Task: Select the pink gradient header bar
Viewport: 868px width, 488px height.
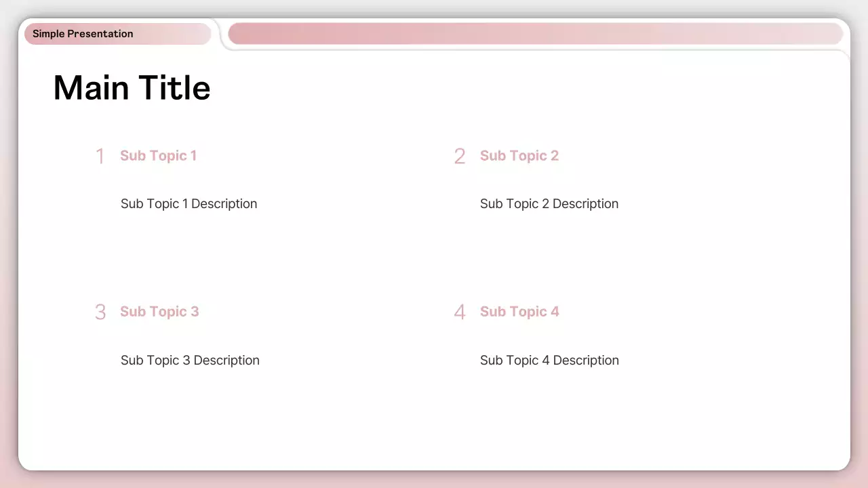Action: pos(536,33)
